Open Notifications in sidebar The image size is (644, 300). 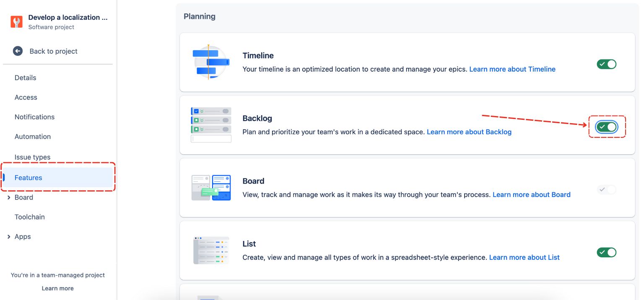[x=34, y=117]
